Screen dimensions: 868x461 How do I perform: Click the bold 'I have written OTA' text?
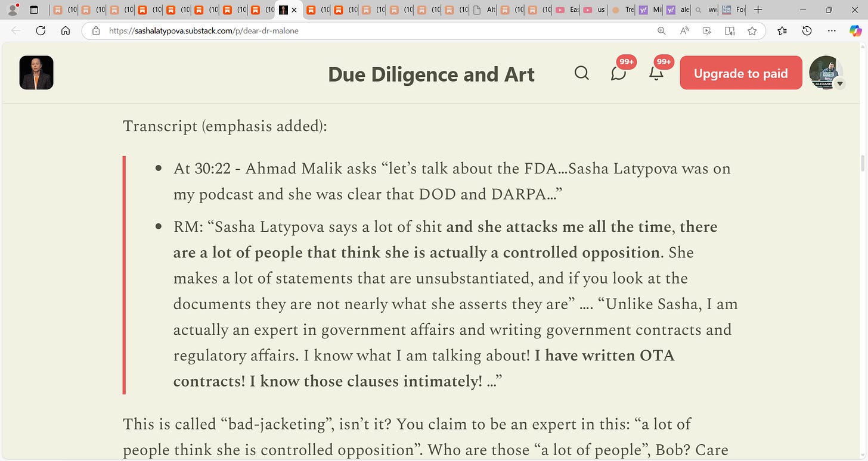[604, 355]
